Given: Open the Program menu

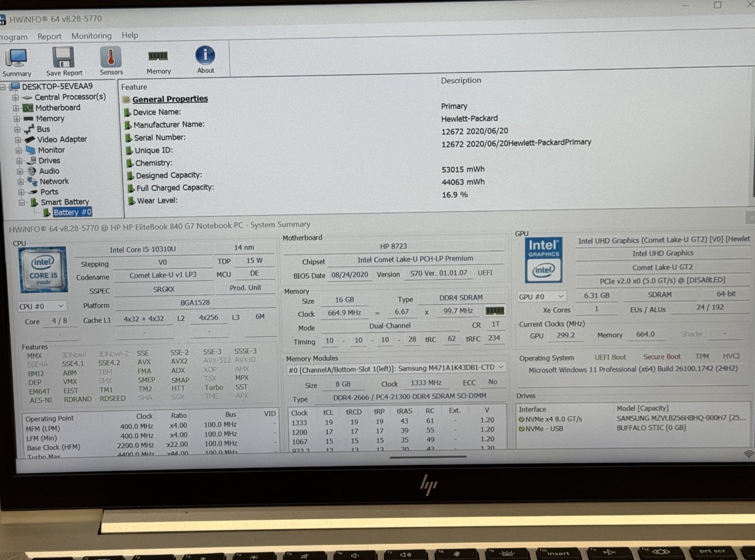Looking at the screenshot, I should pyautogui.click(x=13, y=37).
